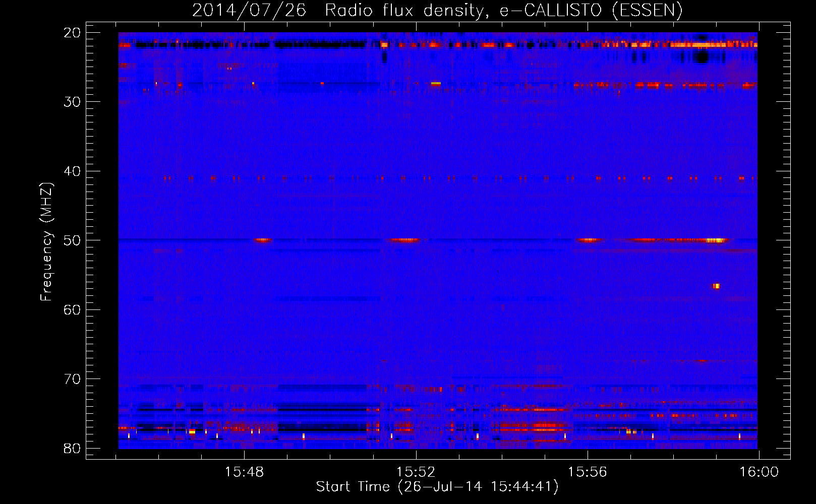Click the '60' frequency tick label
This screenshot has width=816, height=504.
72,310
